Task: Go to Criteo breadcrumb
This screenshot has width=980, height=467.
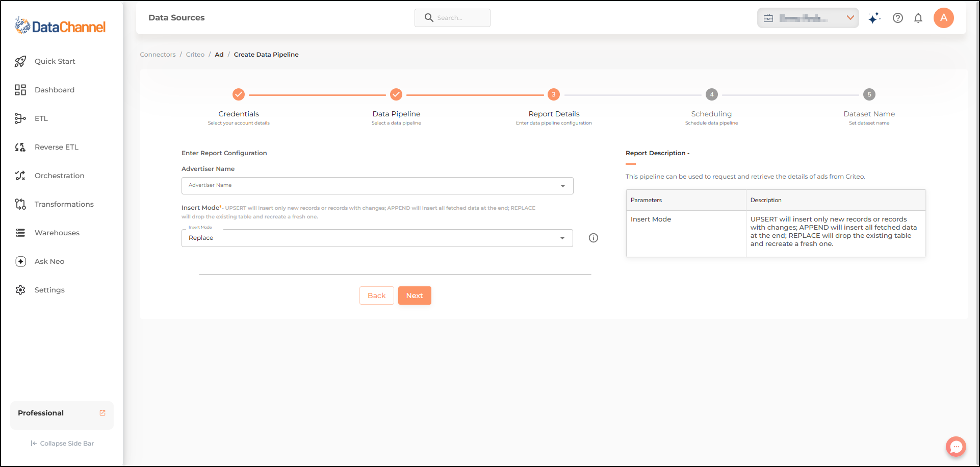Action: coord(195,55)
